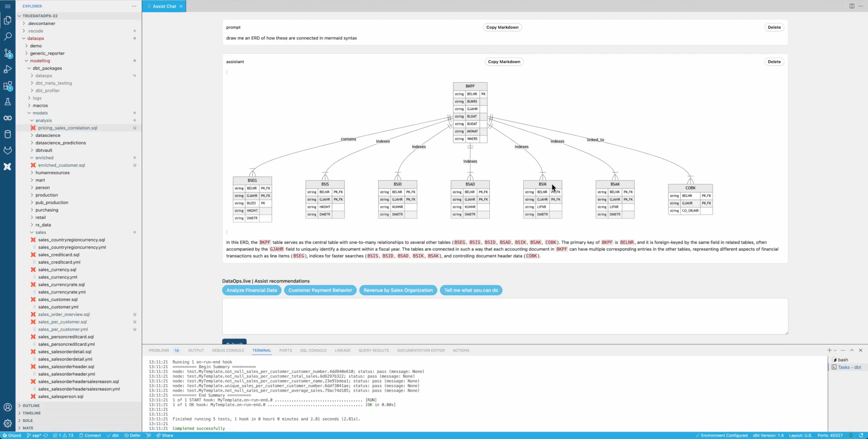This screenshot has width=868, height=439.
Task: Select the DataOps Assist sidebar icon
Action: pos(8,167)
